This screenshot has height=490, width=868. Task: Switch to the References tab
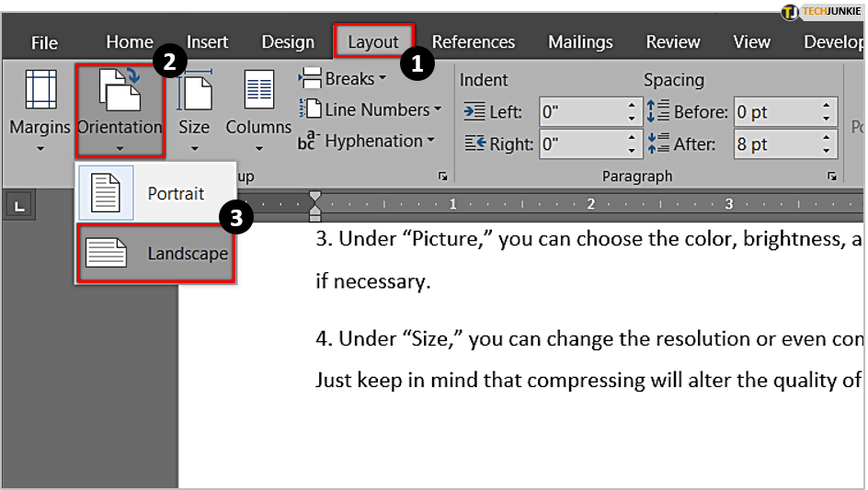473,42
